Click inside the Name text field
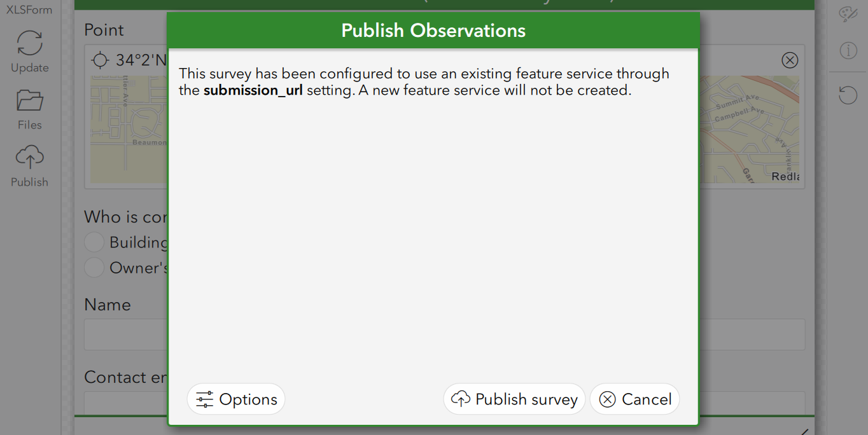Viewport: 868px width, 435px height. 444,334
